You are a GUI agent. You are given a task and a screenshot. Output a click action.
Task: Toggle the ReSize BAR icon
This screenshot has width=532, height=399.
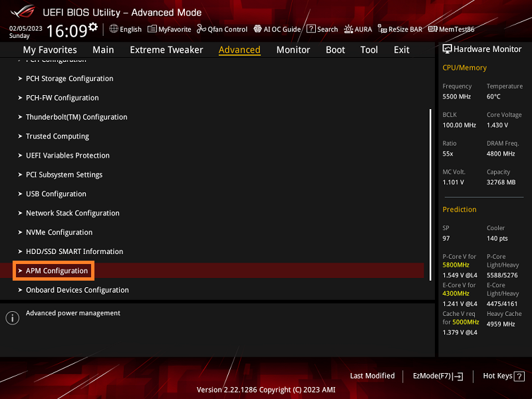coord(382,29)
